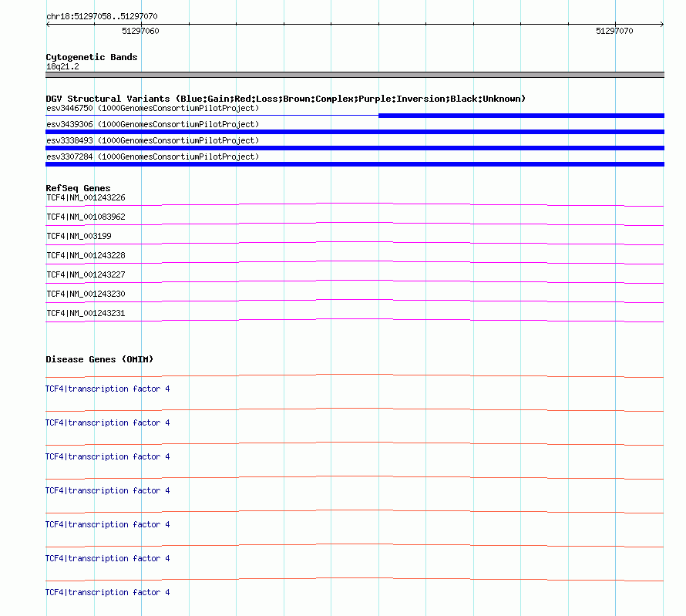The image size is (686, 616).
Task: Open transcript TCF4|NM_003199
Action: (x=79, y=236)
